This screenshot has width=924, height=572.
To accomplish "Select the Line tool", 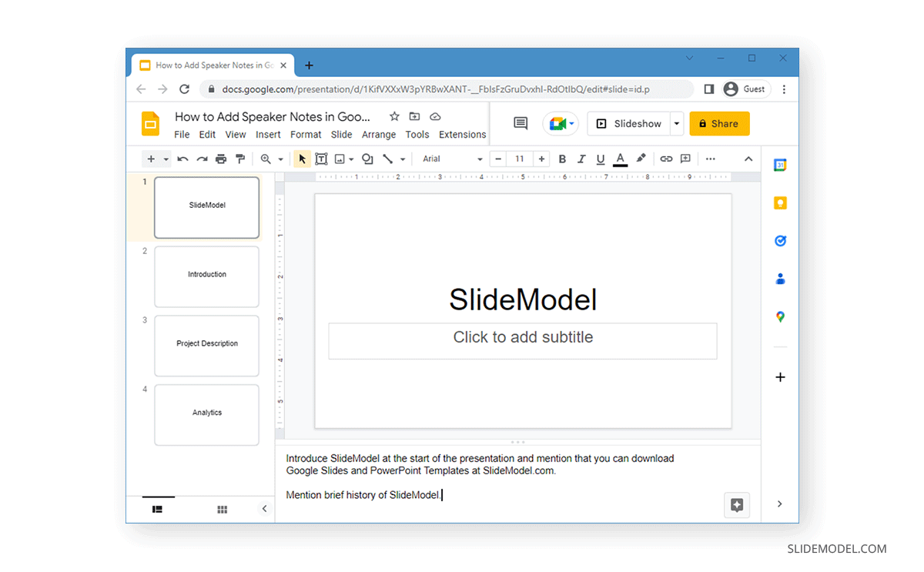I will [x=388, y=159].
